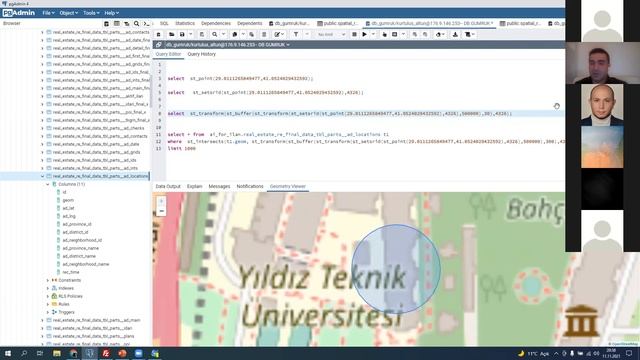Click connection status icon beside db_gumruk connection

[x=159, y=44]
